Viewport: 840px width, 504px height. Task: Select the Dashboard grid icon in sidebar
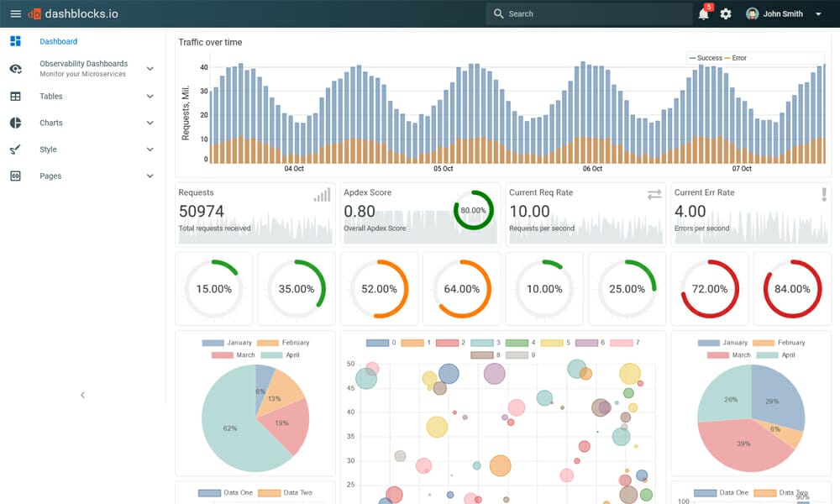pos(15,40)
